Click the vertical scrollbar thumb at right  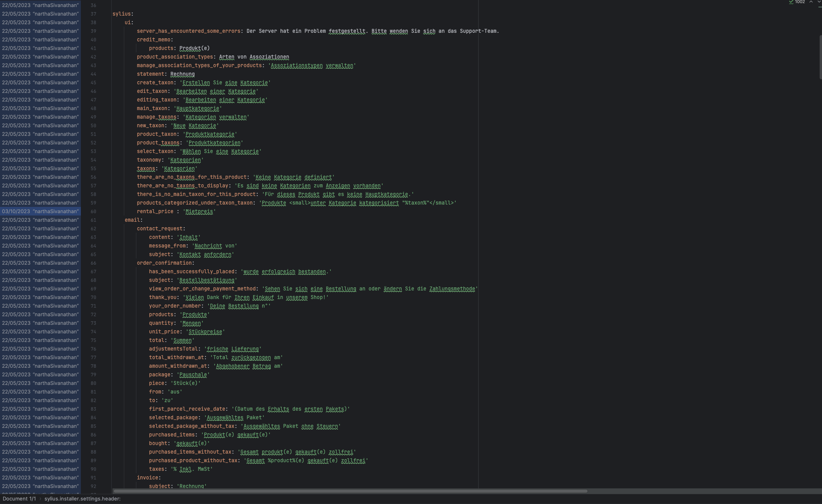[820, 57]
